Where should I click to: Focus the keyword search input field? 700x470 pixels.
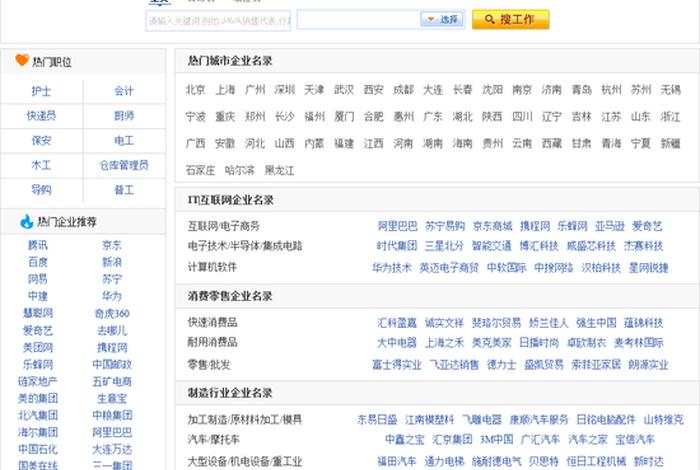218,21
